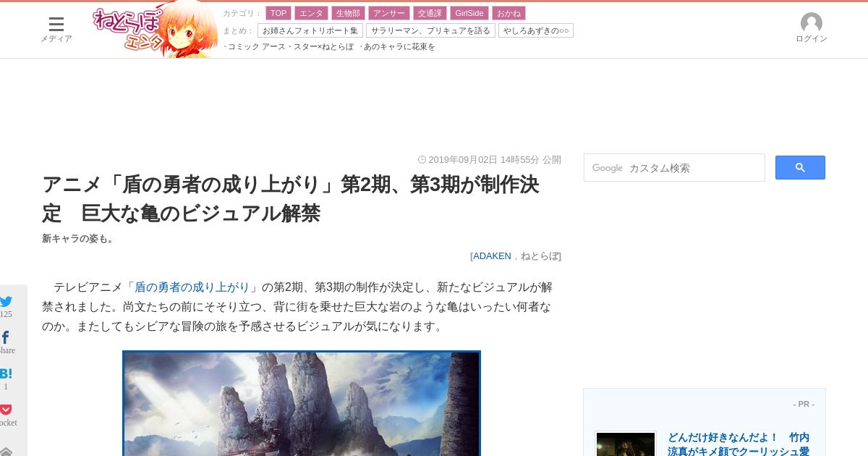Select the アンサー category tab
This screenshot has height=456, width=868.
389,13
